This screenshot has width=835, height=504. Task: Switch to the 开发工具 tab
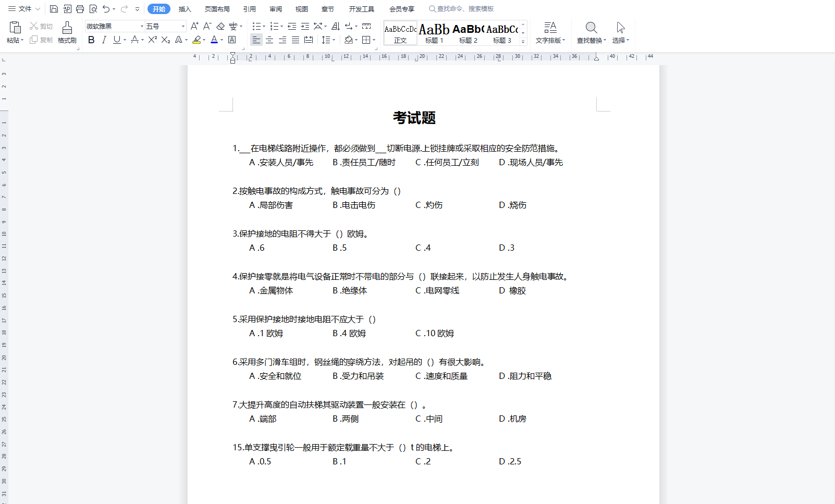pyautogui.click(x=362, y=9)
